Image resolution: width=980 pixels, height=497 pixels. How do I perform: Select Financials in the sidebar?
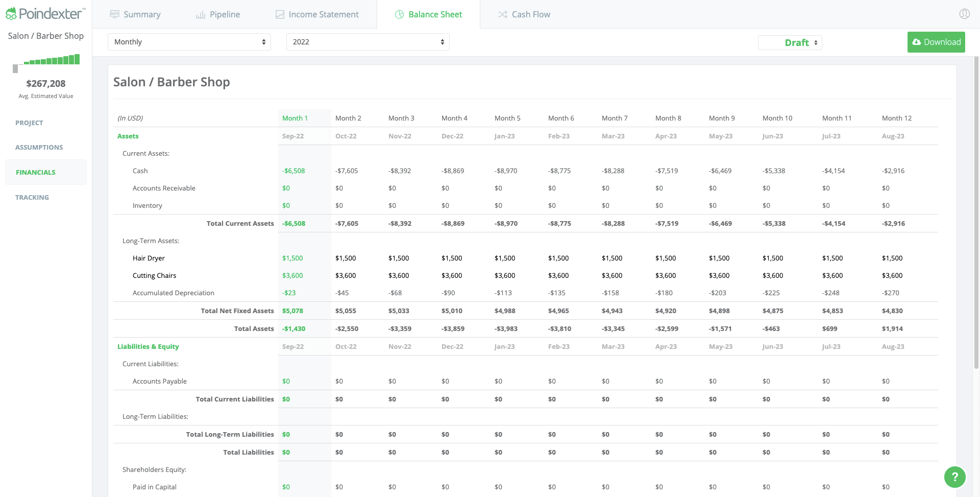[46, 172]
